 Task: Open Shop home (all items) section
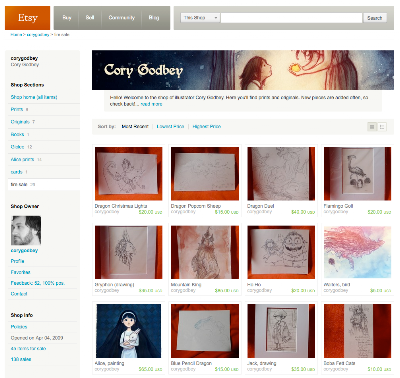click(34, 97)
